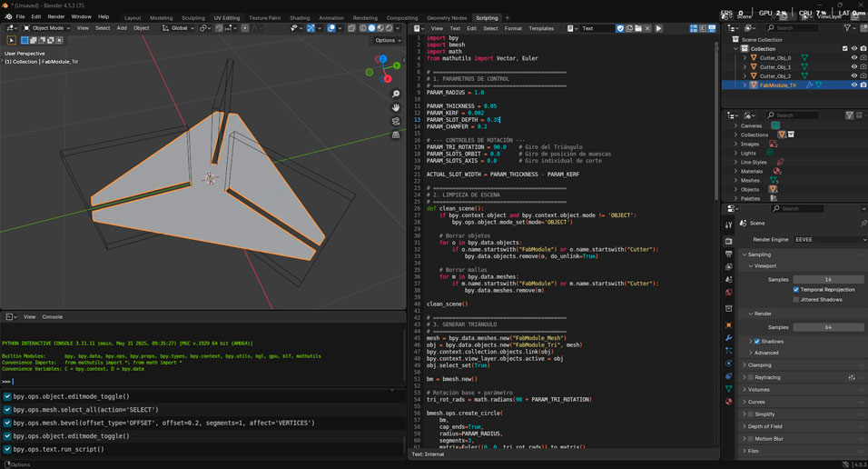Viewport: 868px width, 469px height.
Task: Open the Render Engine EEVEE dropdown
Action: click(x=828, y=240)
